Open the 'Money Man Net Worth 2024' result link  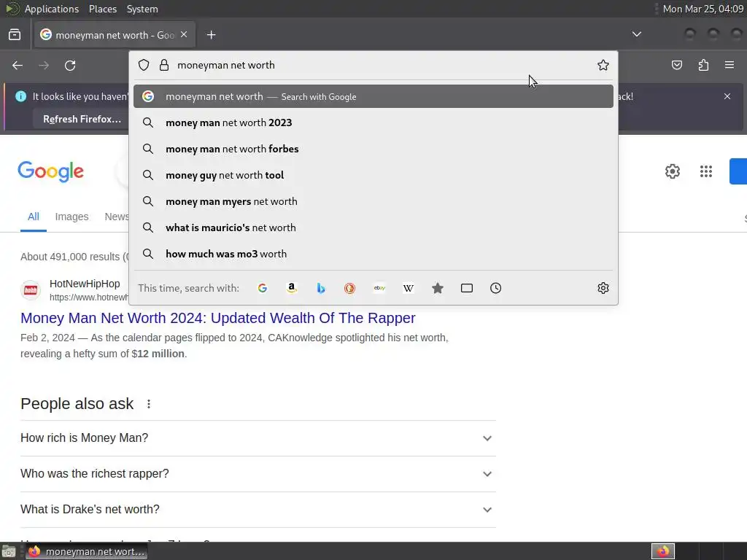coord(217,318)
